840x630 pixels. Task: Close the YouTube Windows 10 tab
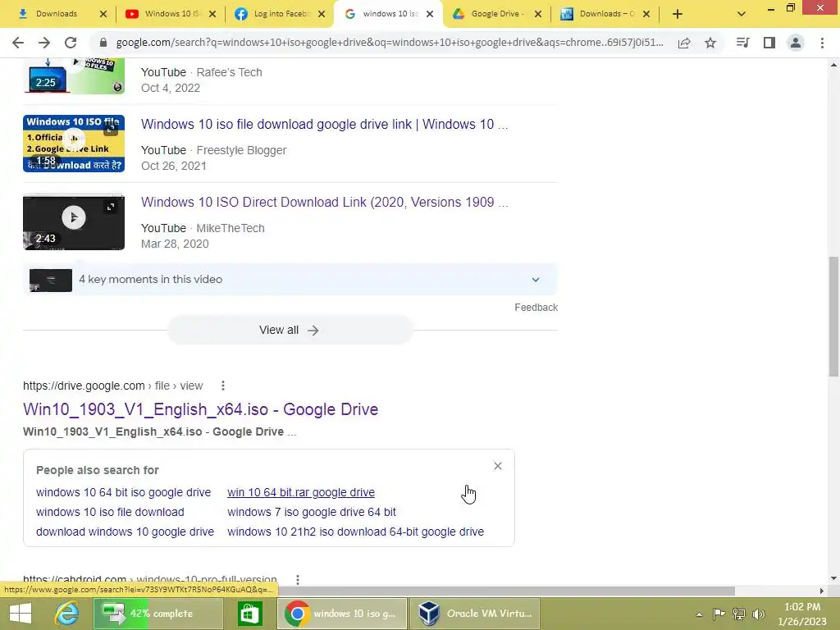(212, 14)
